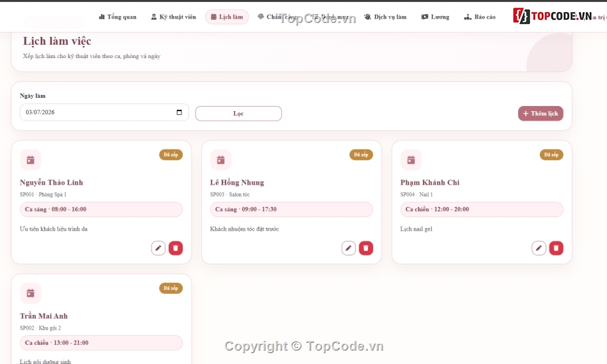This screenshot has width=607, height=364.
Task: Open the Báo cáo menu
Action: (x=480, y=17)
